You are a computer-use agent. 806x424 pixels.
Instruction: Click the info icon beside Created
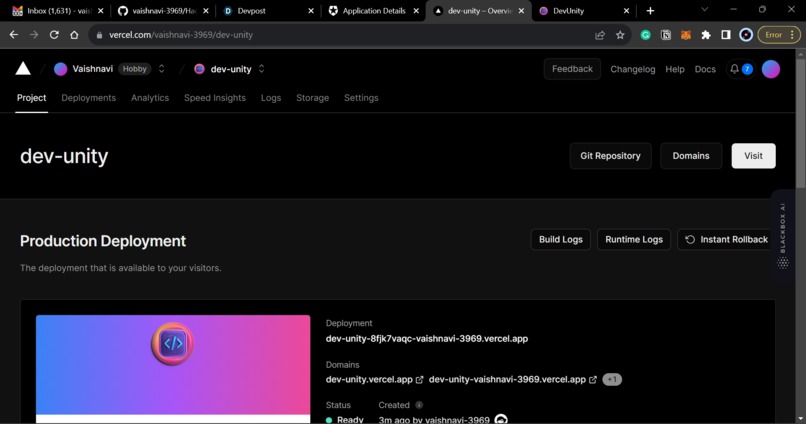[x=419, y=405]
